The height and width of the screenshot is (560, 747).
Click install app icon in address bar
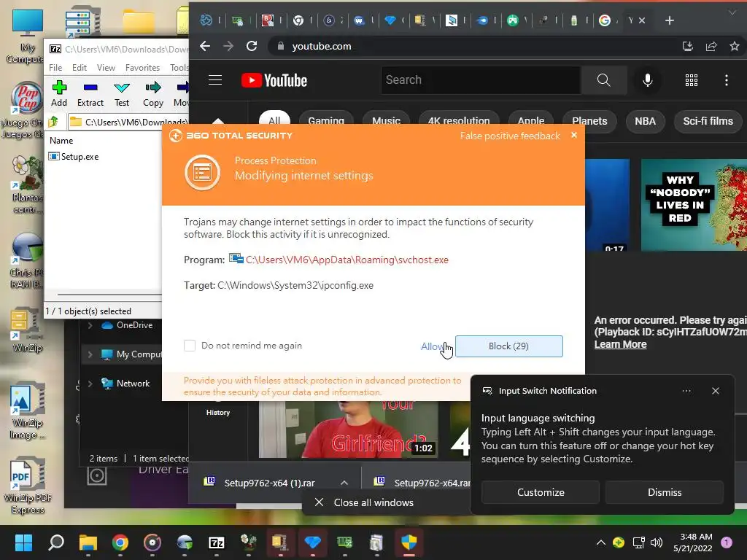687,46
